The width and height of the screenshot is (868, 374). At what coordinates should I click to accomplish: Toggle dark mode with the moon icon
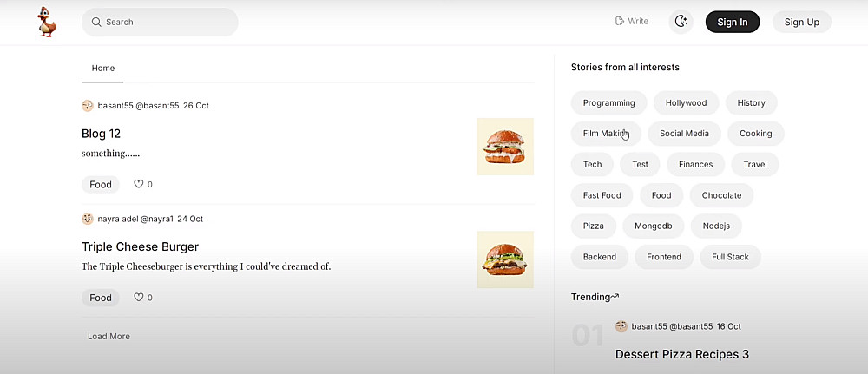point(681,22)
